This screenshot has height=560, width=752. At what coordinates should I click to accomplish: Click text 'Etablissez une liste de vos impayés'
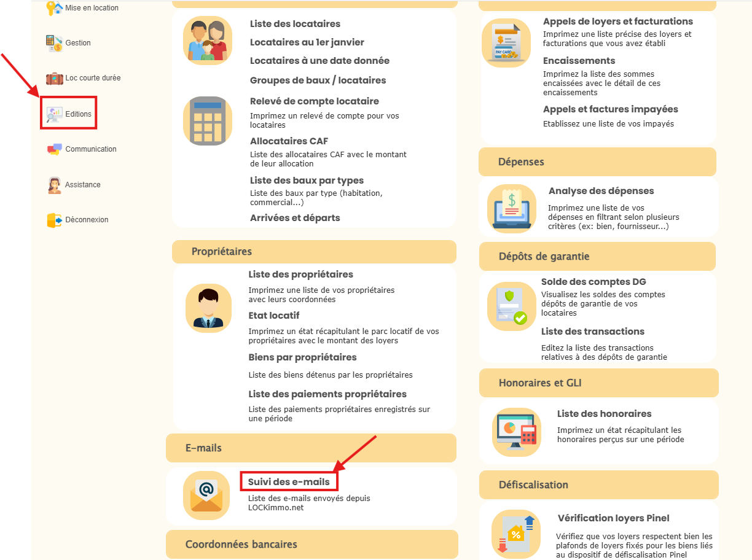pyautogui.click(x=609, y=124)
